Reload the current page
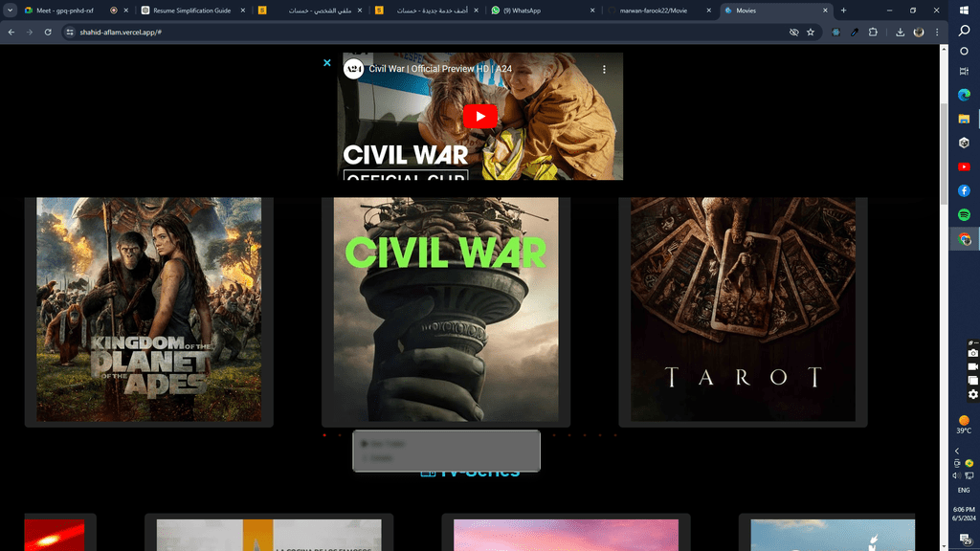 48,32
